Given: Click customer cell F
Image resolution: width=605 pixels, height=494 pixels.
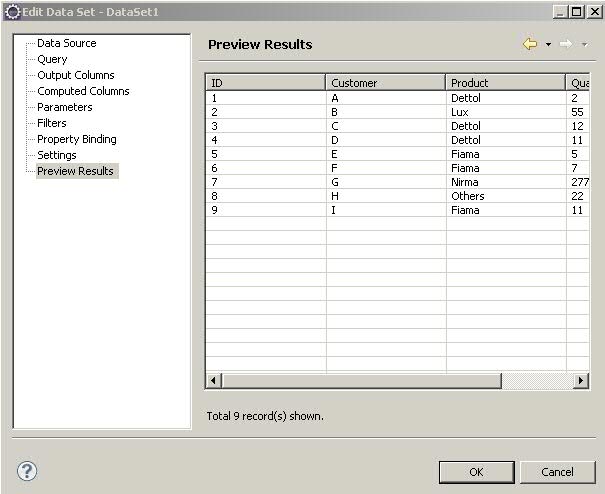Looking at the screenshot, I should (x=385, y=168).
